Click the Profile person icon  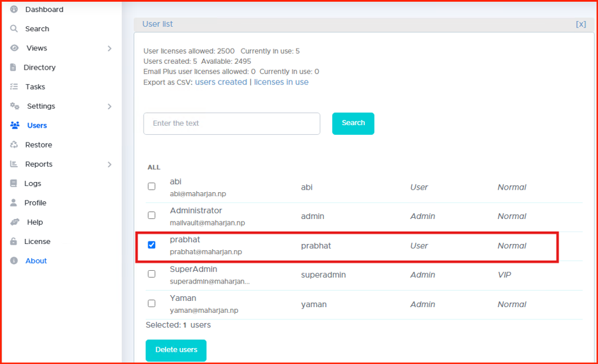pos(13,202)
